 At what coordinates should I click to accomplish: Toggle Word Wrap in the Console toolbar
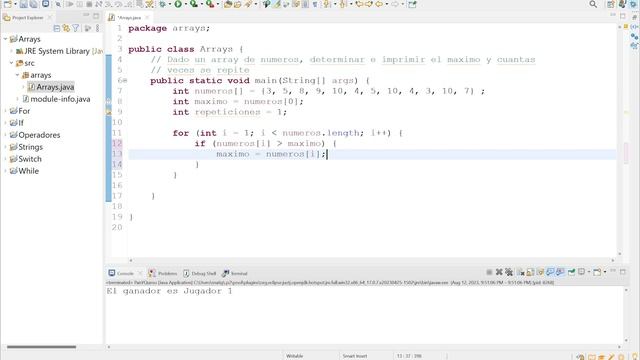(x=540, y=272)
